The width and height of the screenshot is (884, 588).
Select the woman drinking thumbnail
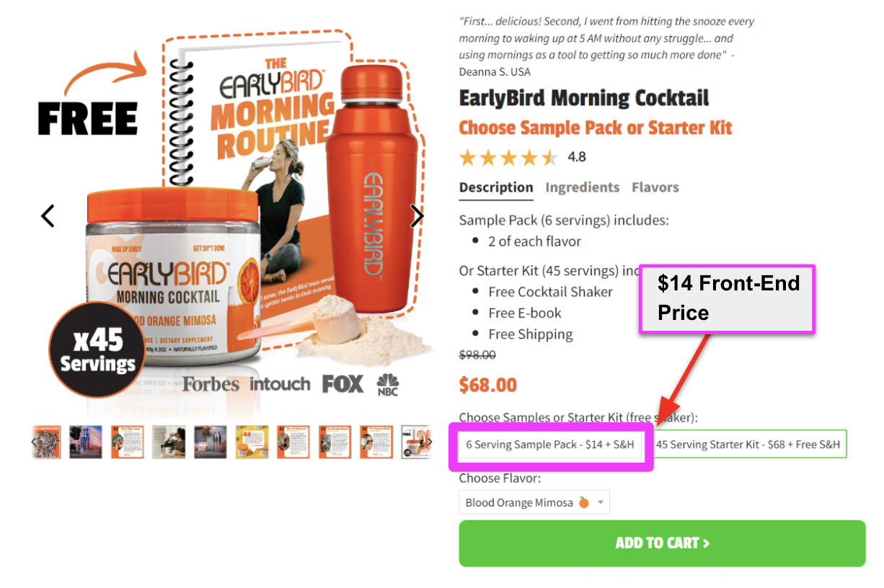(169, 442)
